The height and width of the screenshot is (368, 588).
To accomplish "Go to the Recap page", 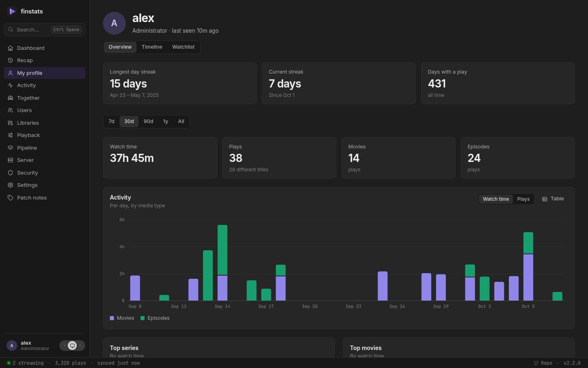I will coord(45,61).
